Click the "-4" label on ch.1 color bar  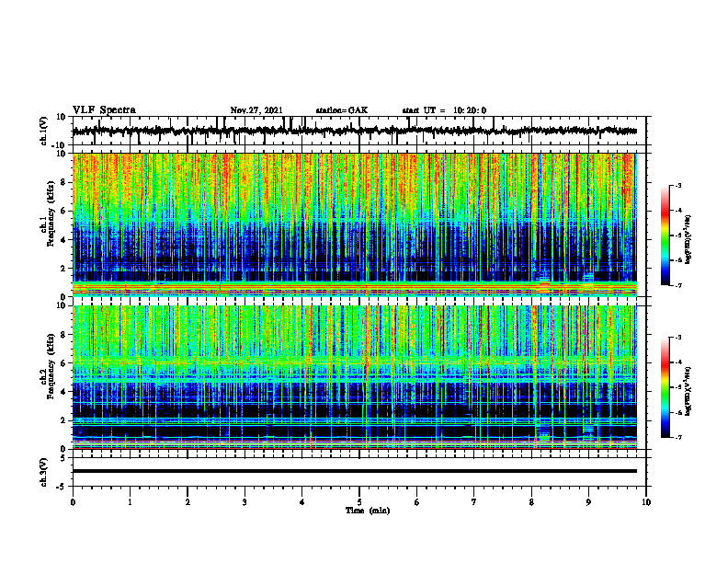[x=678, y=211]
